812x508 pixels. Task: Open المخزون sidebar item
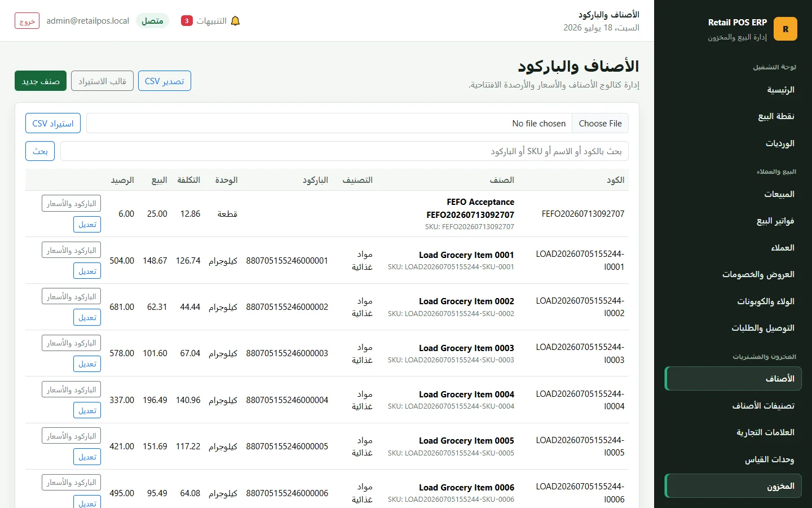(x=733, y=486)
